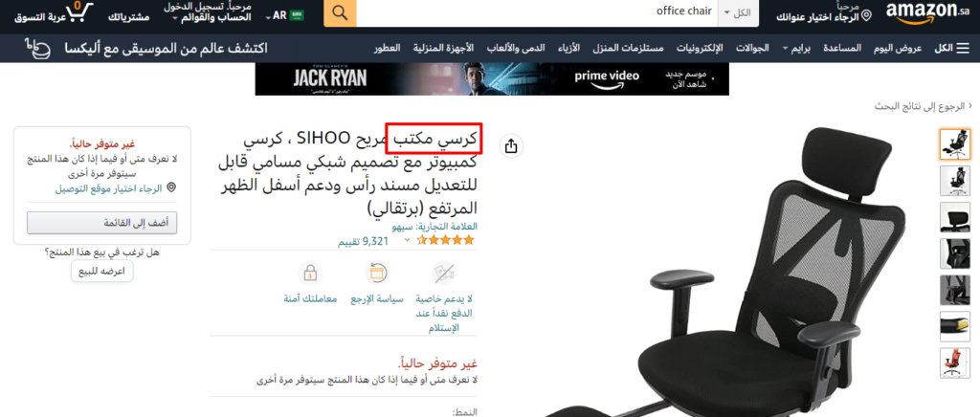Expand the ratings breakdown chevron
980x417 pixels.
point(408,240)
